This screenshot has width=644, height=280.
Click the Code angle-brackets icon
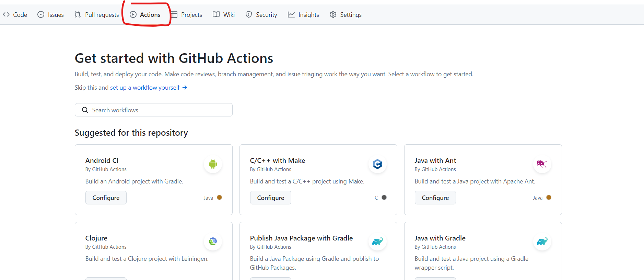tap(6, 14)
